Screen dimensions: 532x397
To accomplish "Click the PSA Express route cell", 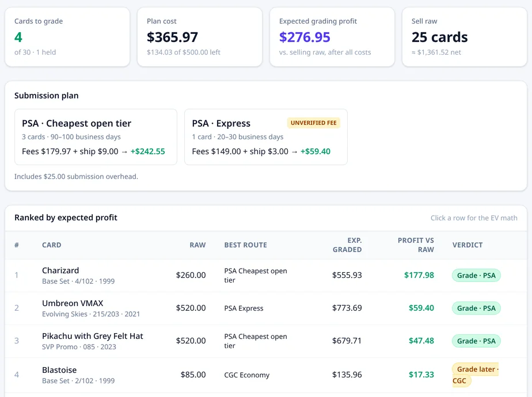I will (x=244, y=308).
